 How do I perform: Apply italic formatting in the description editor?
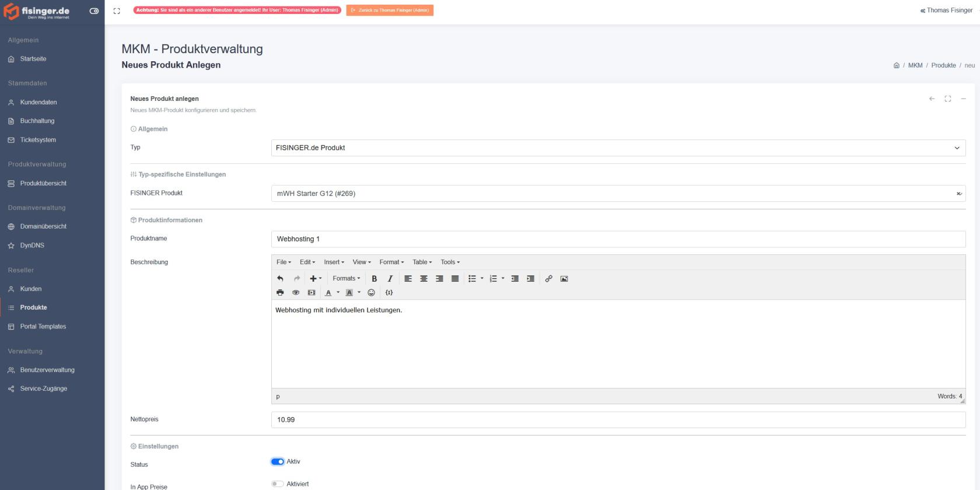(390, 279)
